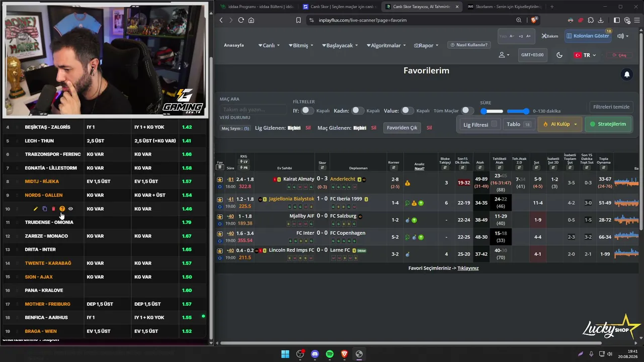Viewport: 644px width, 362px height.
Task: Click the Filtreleri temizle button
Action: pos(611,107)
